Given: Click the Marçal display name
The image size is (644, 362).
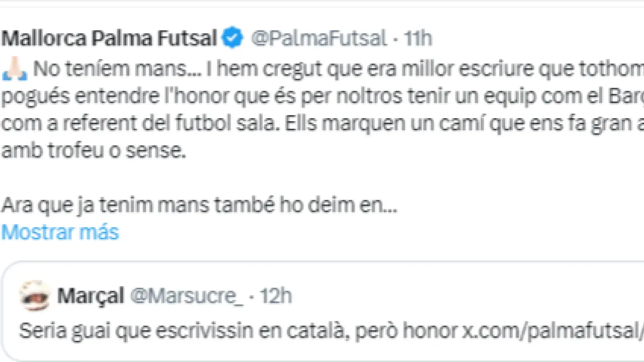Looking at the screenshot, I should pos(91,296).
